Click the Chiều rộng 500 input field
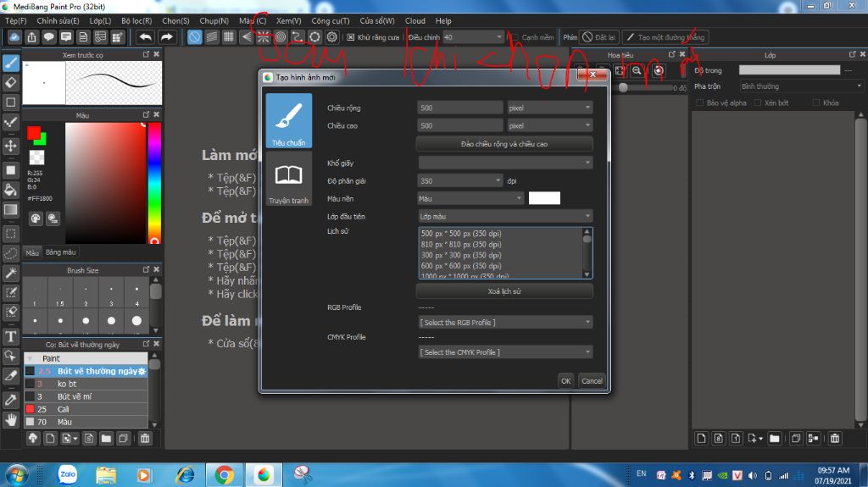The image size is (868, 487). 460,108
